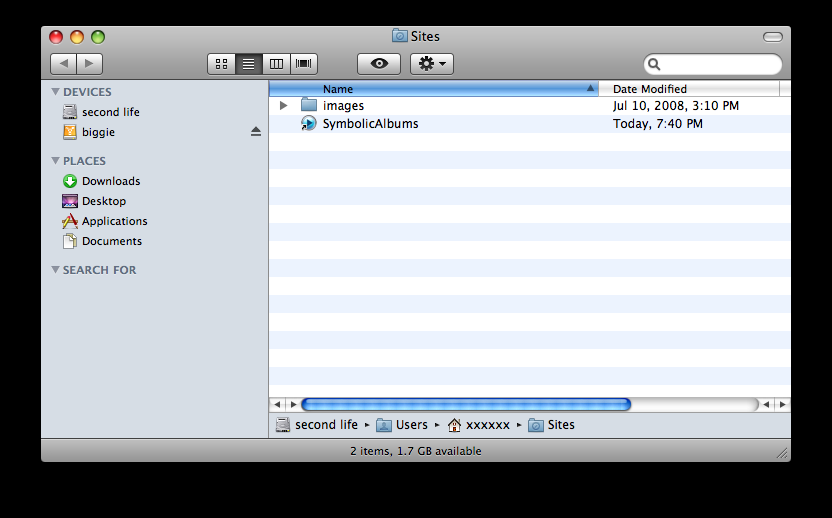This screenshot has height=518, width=832.
Task: Switch to list view
Action: pos(248,64)
